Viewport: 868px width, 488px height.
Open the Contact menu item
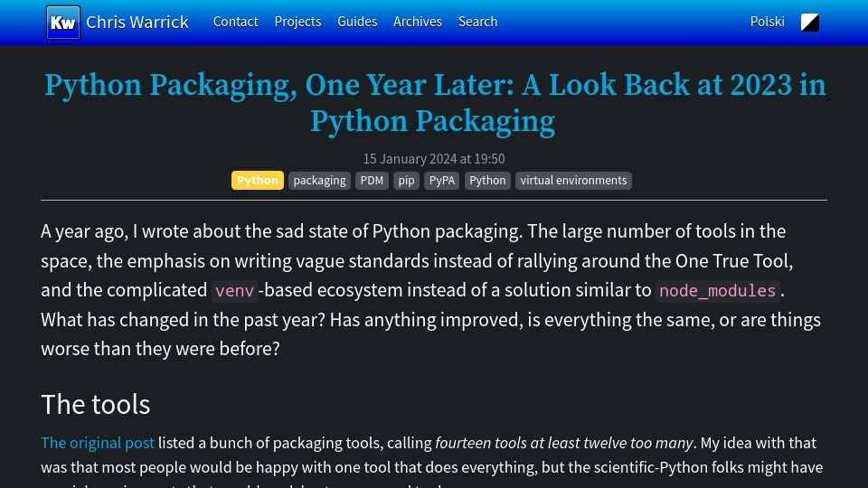pyautogui.click(x=235, y=22)
